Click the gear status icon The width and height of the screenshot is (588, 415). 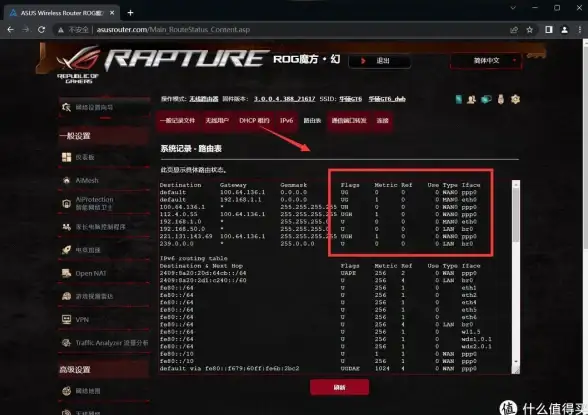click(515, 99)
